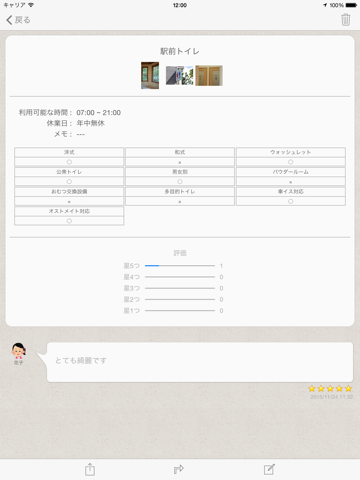
Task: Select the とても綺麗です review bubble
Action: tap(200, 362)
